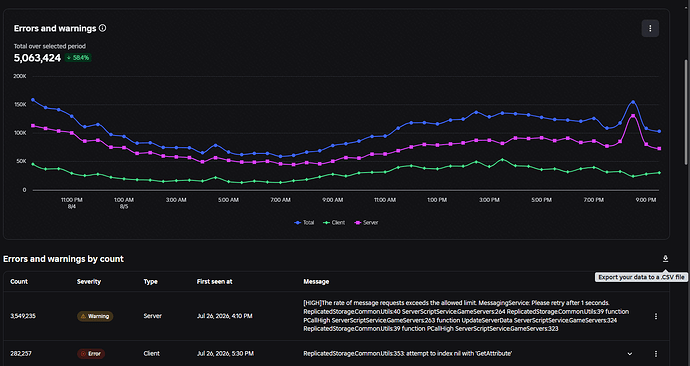Click the 3,549,235 count cell
690x366 pixels.
coord(23,316)
